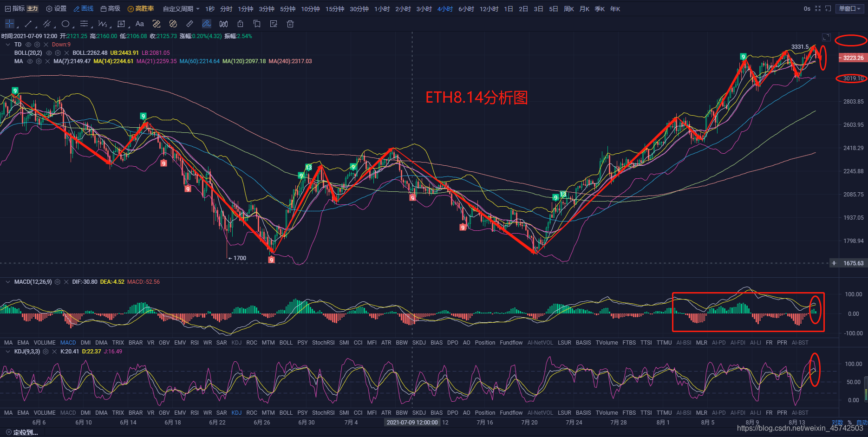Click the 6月 18 date on time axis
Image resolution: width=868 pixels, height=437 pixels.
pyautogui.click(x=173, y=423)
